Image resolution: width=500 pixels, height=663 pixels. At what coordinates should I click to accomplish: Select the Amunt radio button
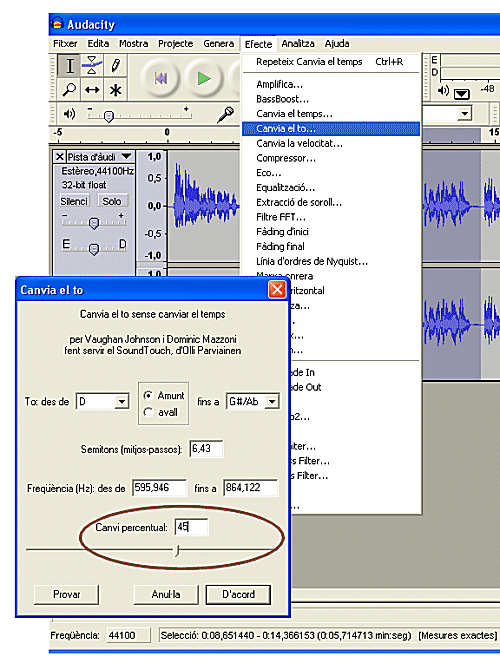click(x=148, y=395)
